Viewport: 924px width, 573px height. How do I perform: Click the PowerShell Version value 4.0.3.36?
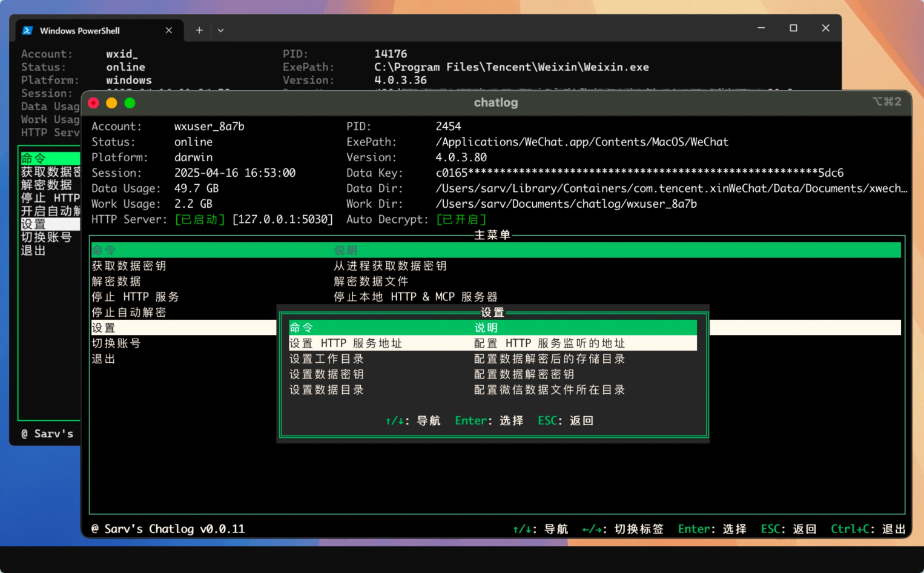click(401, 80)
